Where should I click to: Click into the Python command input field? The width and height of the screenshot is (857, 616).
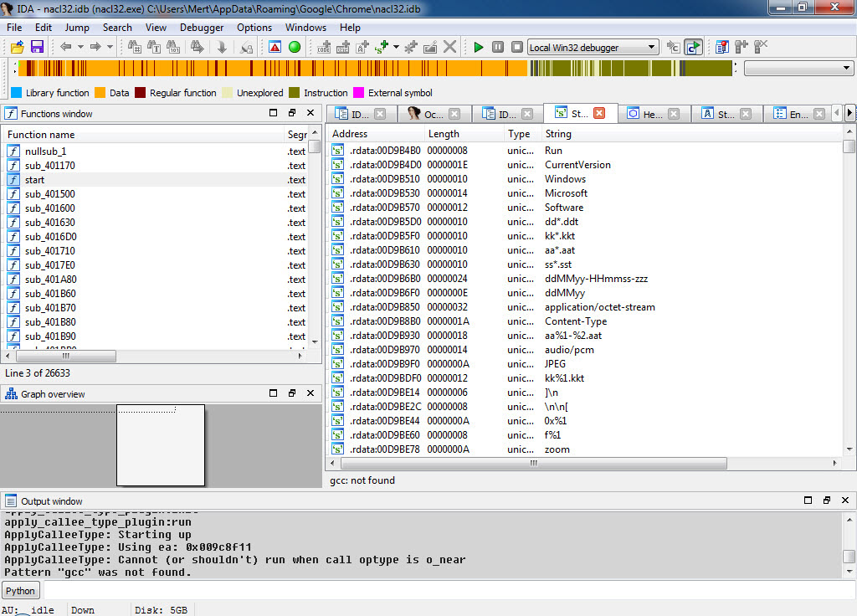tap(449, 591)
